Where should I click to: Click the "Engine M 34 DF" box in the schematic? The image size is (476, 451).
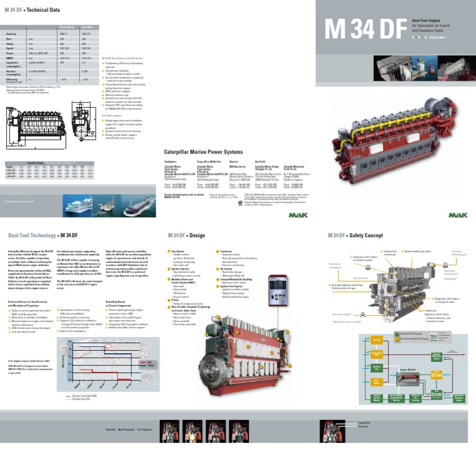(x=408, y=379)
